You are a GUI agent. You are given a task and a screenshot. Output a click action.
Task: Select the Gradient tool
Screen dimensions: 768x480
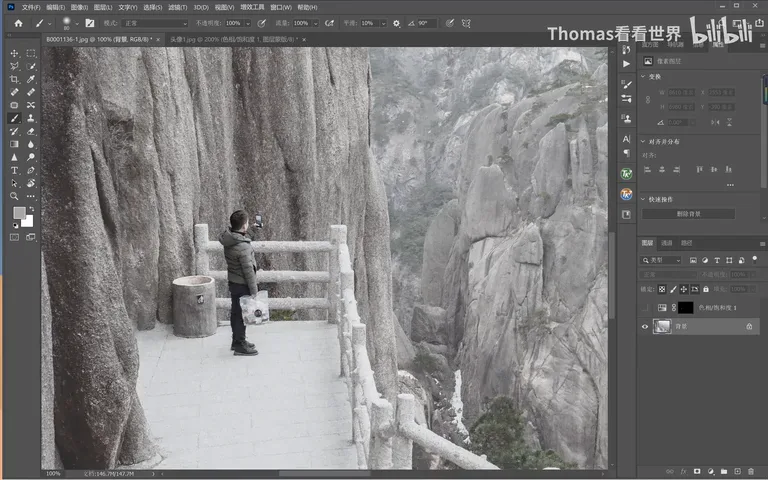(14, 144)
